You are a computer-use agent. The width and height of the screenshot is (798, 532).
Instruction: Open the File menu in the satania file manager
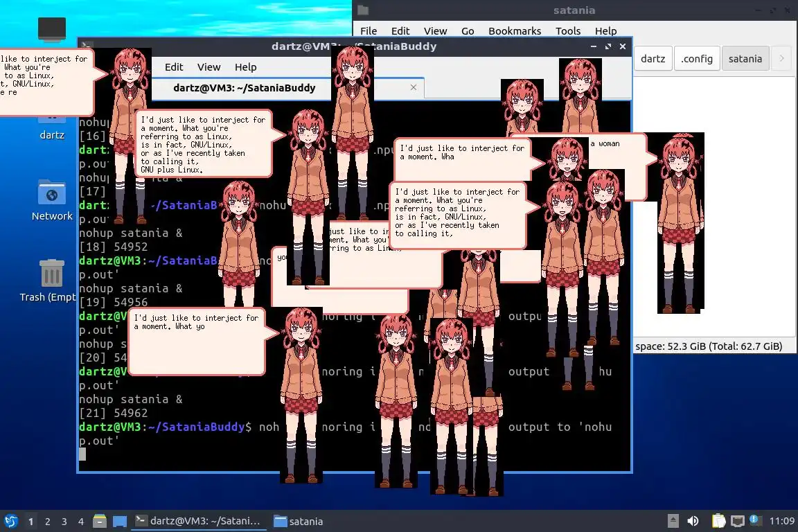[369, 30]
